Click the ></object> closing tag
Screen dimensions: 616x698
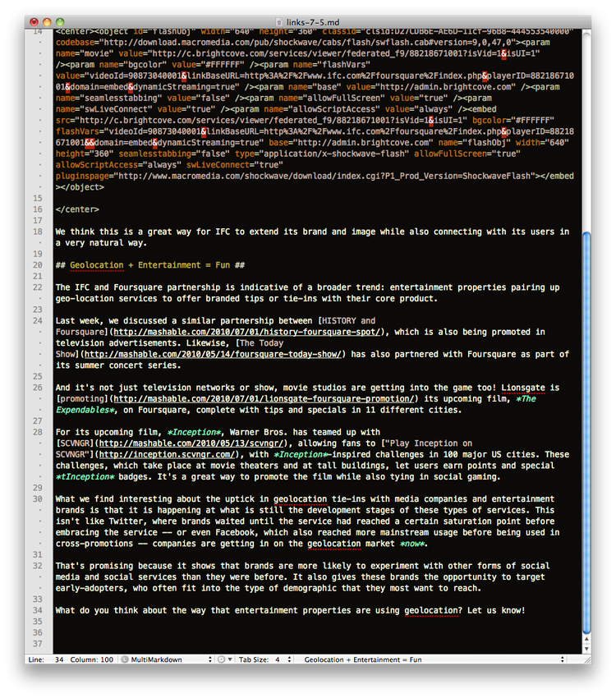tap(80, 187)
